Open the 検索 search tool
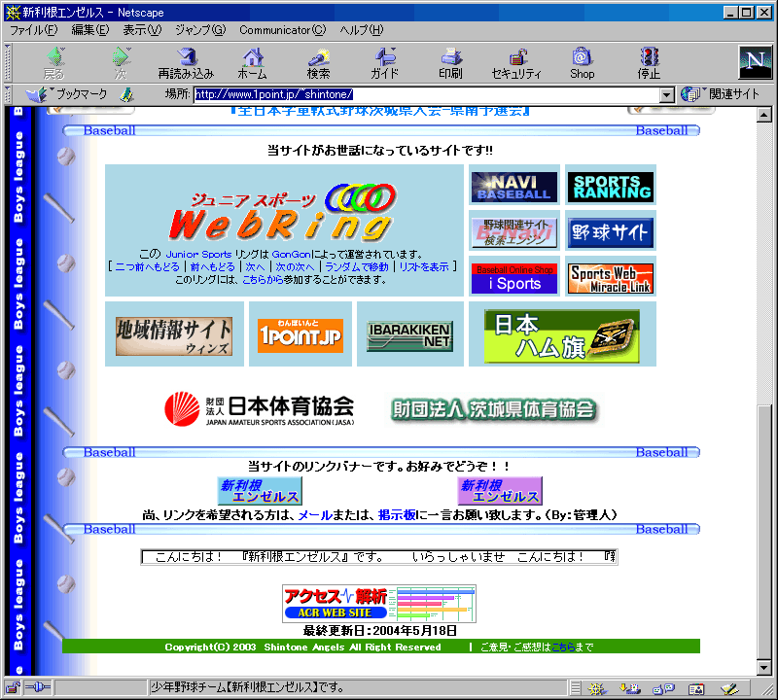778x700 pixels. pos(319,63)
